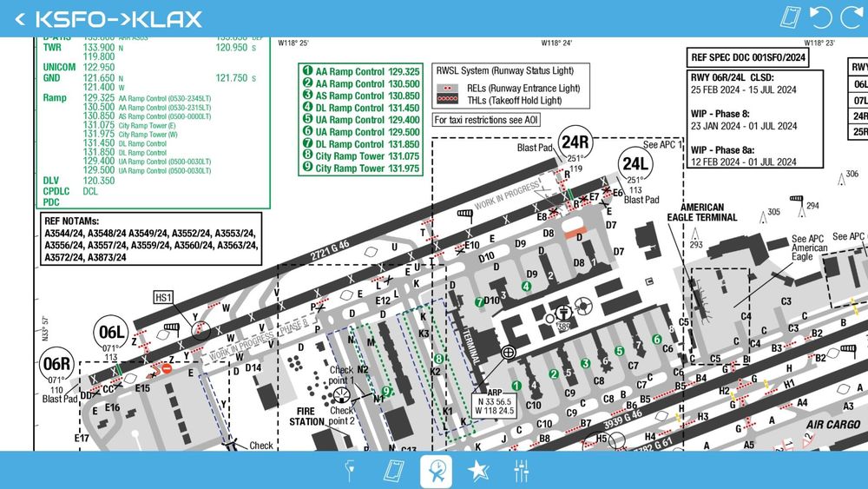Viewport: 868px width, 489px height.
Task: Tap the 3939 G 46 runway marking
Action: (622, 420)
